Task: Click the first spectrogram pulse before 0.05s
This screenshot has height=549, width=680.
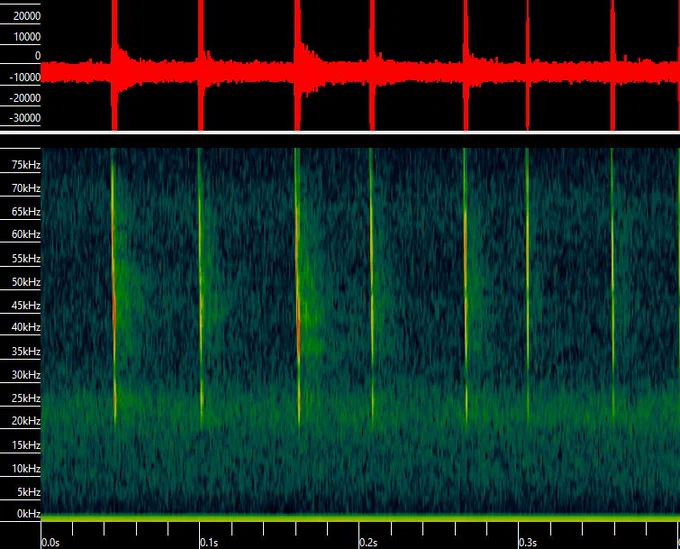Action: click(x=114, y=286)
